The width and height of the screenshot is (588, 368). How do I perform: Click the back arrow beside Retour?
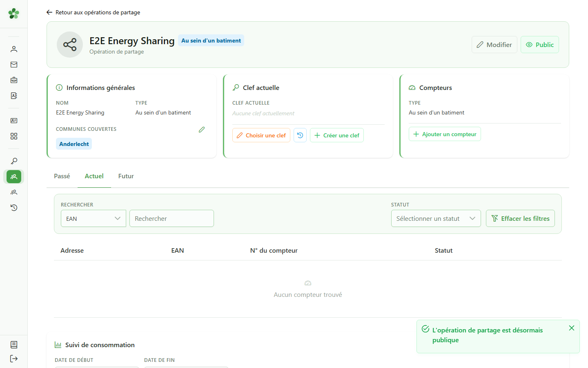click(49, 12)
